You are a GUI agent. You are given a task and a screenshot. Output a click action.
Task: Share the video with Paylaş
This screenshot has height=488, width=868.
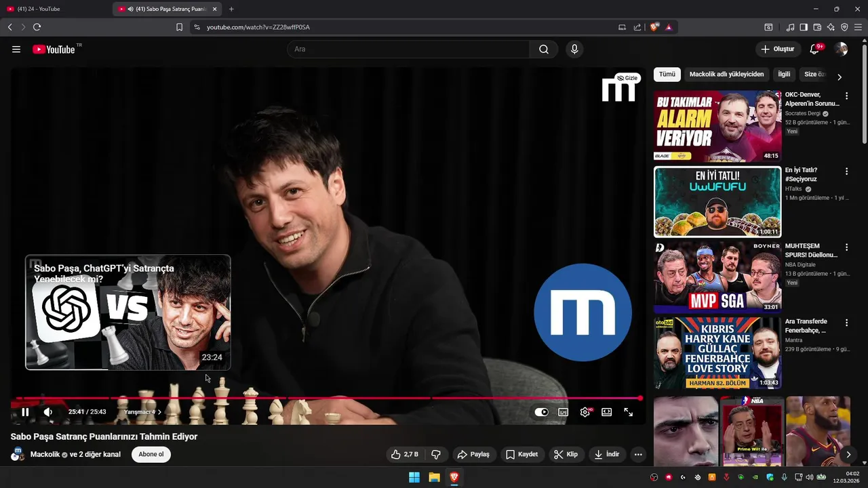coord(473,454)
